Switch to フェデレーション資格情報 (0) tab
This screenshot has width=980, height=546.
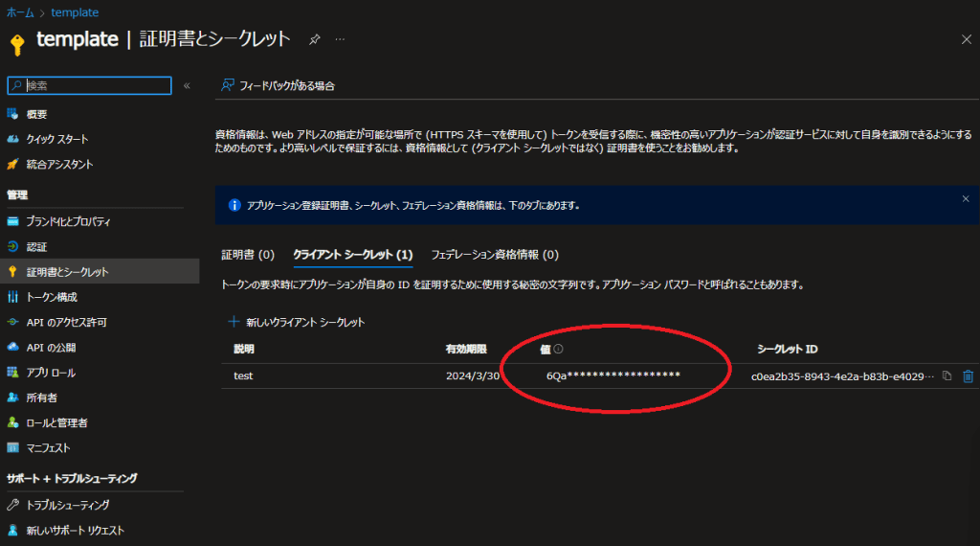(x=494, y=255)
